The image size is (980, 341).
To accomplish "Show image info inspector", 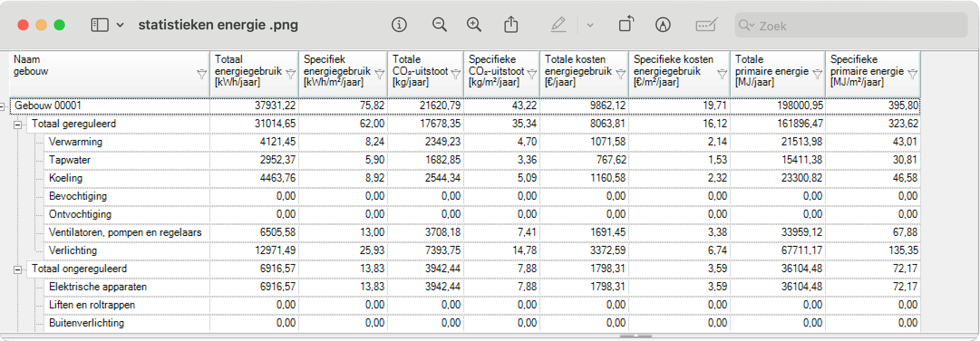I will tap(399, 24).
